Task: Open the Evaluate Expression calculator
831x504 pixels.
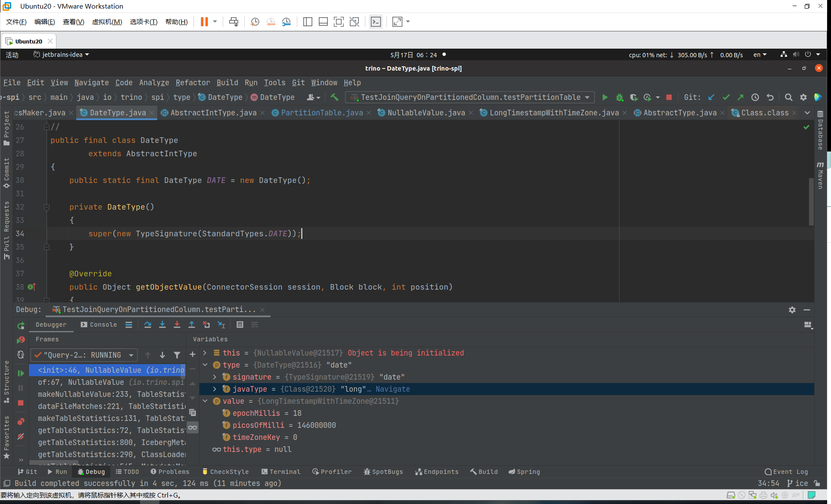Action: [x=240, y=325]
